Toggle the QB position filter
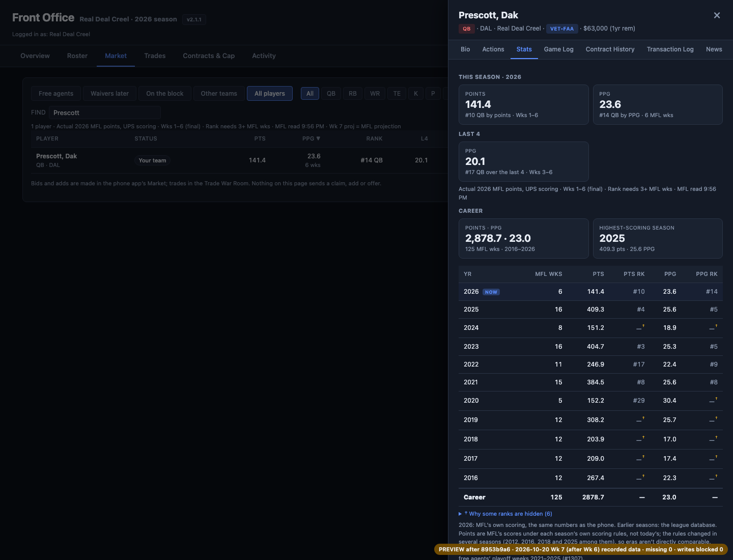 click(x=331, y=94)
